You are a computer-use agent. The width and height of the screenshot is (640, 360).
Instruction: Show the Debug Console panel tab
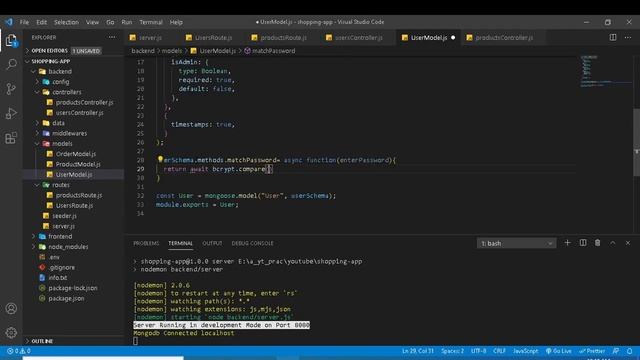252,243
